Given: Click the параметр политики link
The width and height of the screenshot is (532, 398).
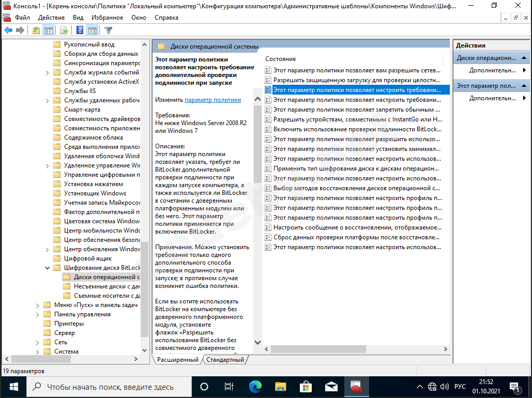Looking at the screenshot, I should tap(212, 100).
